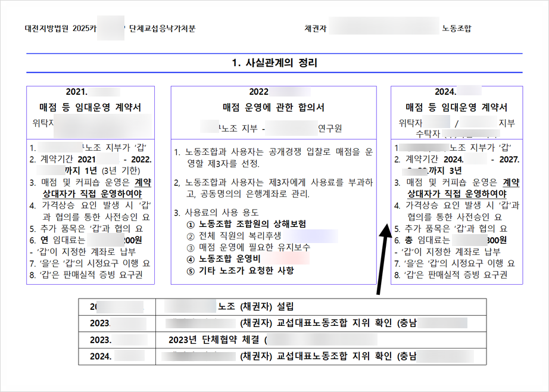549x392 pixels.
Task: Click "- '갑'이 지정한 계좌로 납부" in 2024 box
Action: tap(447, 252)
